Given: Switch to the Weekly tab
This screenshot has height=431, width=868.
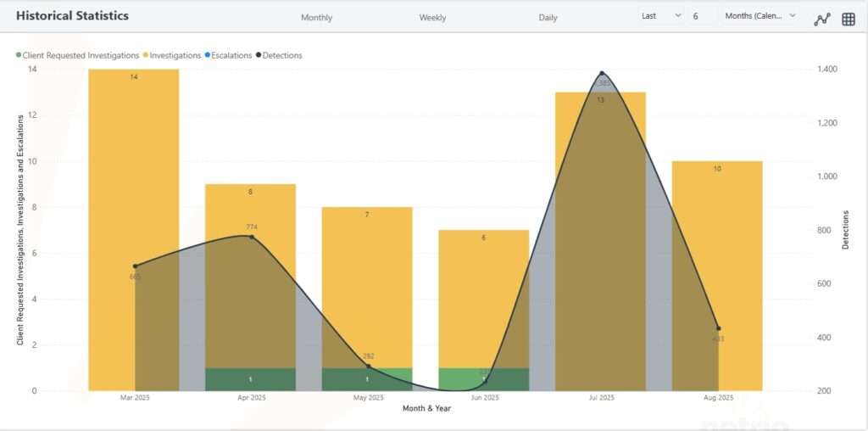Looking at the screenshot, I should coord(432,17).
